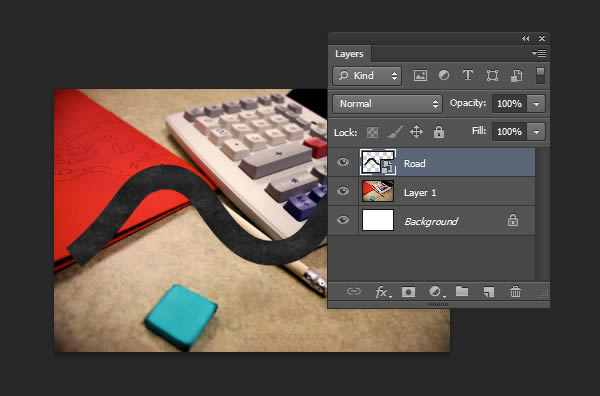Open the Normal blend mode dropdown
The image size is (600, 396).
click(387, 104)
